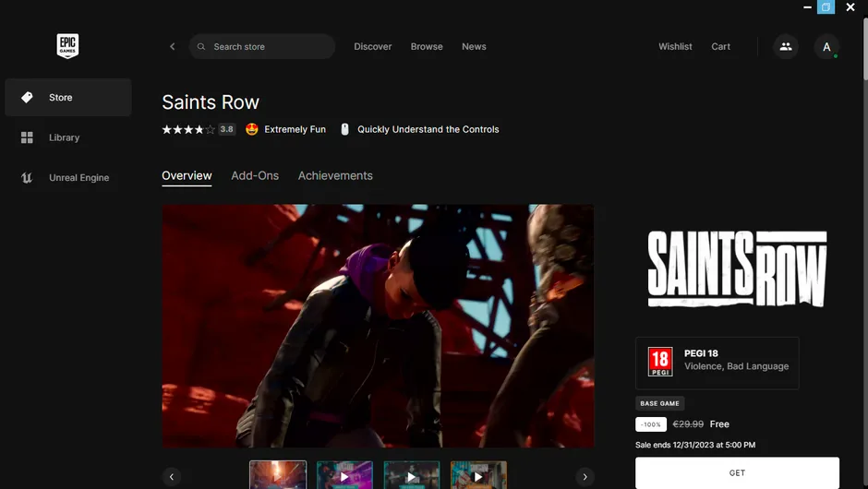Image resolution: width=868 pixels, height=489 pixels.
Task: Open the account profile avatar
Action: [x=826, y=47]
